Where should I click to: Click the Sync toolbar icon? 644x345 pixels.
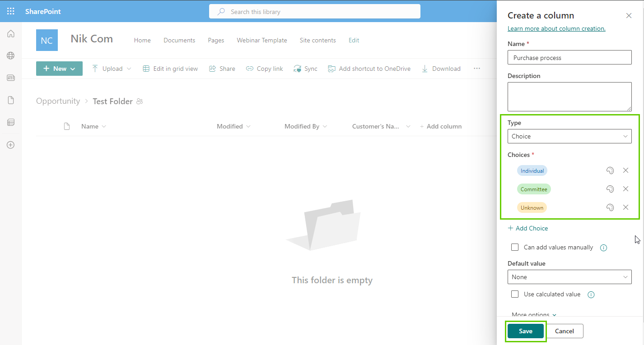pyautogui.click(x=298, y=69)
